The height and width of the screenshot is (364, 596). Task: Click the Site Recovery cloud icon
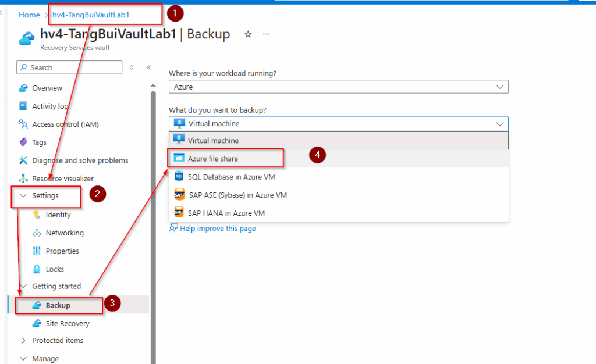pyautogui.click(x=37, y=323)
